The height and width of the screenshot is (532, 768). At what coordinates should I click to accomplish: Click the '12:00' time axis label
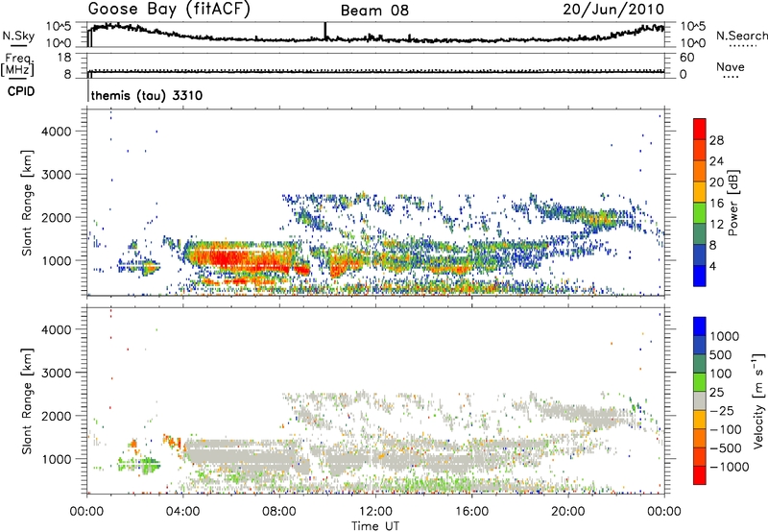(x=375, y=512)
